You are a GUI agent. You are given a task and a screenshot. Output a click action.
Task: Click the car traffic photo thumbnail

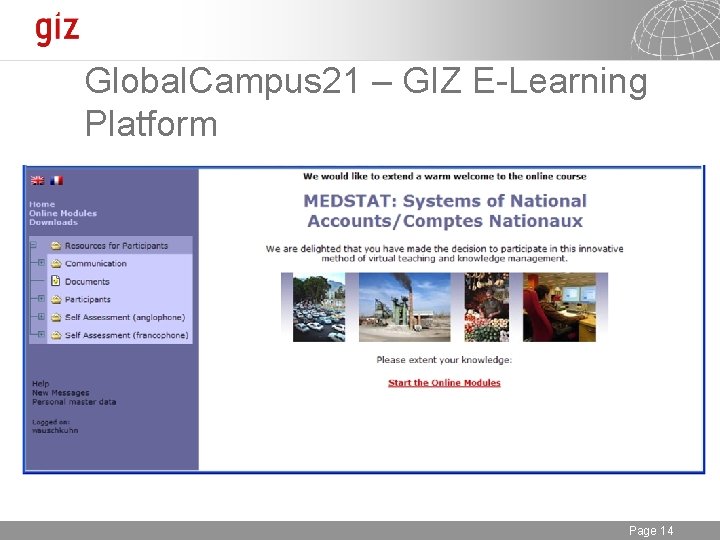click(319, 307)
